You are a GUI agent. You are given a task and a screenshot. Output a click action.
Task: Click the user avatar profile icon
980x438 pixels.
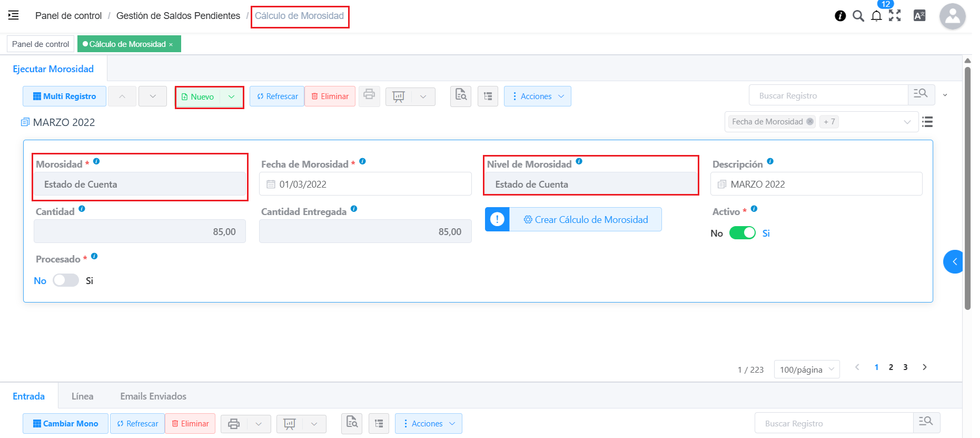(x=952, y=16)
